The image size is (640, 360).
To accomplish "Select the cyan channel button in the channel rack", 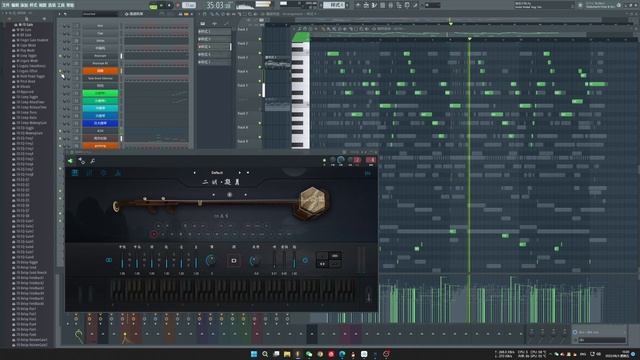I will coord(100,108).
